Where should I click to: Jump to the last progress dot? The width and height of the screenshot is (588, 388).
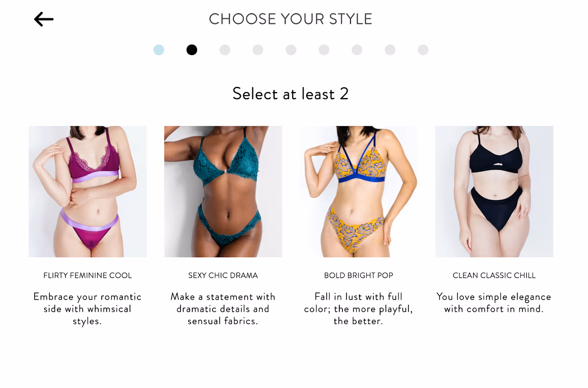point(423,50)
